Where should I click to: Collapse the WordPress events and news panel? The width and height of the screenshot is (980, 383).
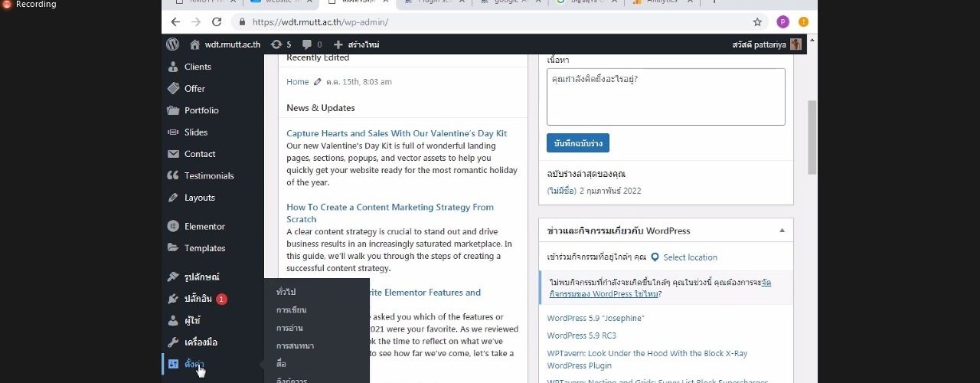point(782,231)
